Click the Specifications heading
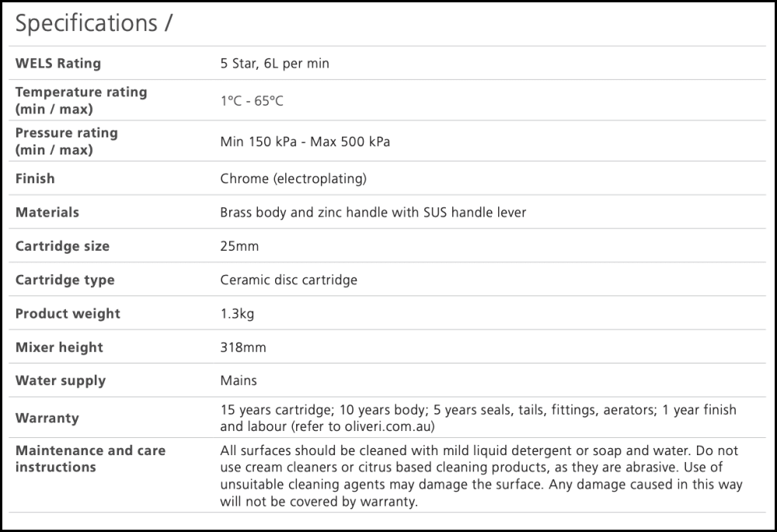This screenshot has height=532, width=777. click(93, 23)
